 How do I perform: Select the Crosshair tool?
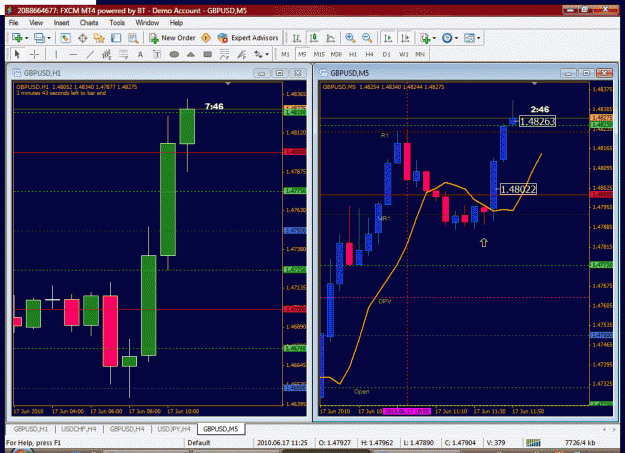[x=35, y=54]
